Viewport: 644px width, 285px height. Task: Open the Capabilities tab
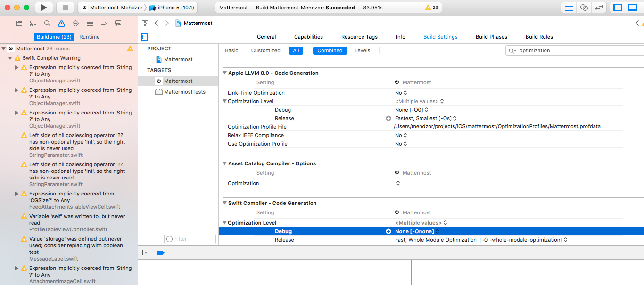tap(308, 37)
